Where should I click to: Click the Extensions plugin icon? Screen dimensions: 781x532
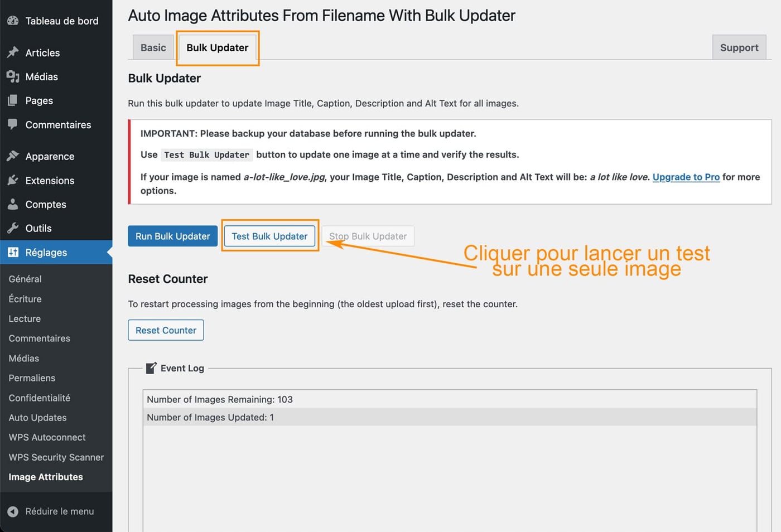pos(13,180)
